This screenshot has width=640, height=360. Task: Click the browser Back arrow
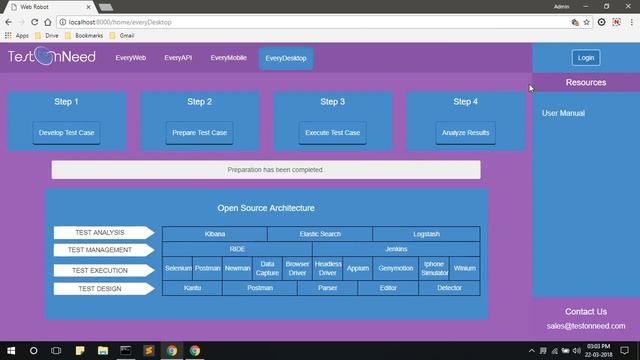(9, 22)
